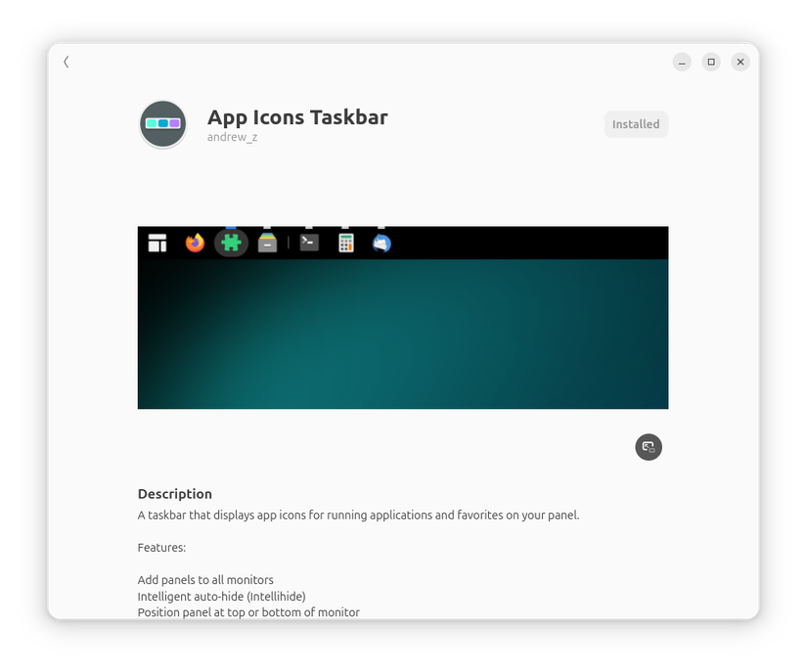The width and height of the screenshot is (807, 672).
Task: Click the Firefox icon in the screenshot
Action: pos(195,243)
